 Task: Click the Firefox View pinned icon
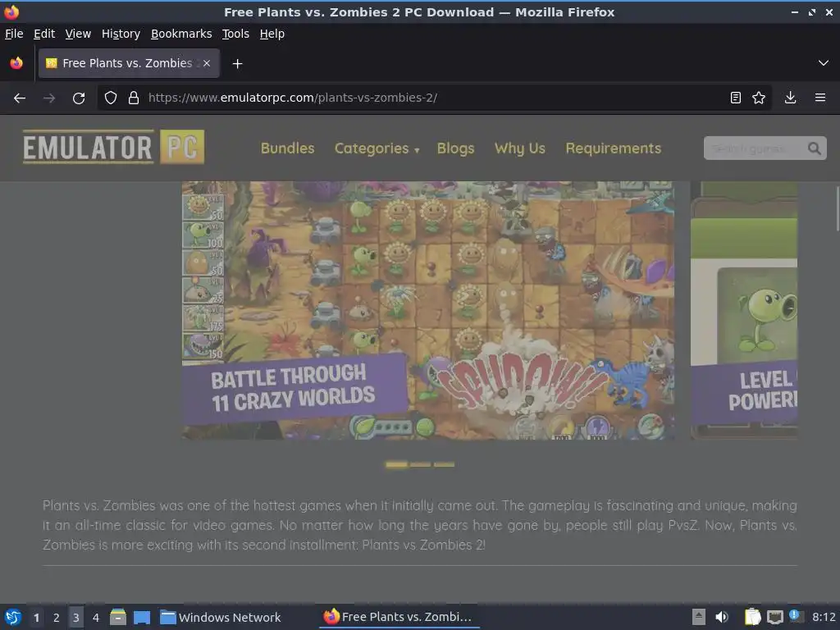pyautogui.click(x=16, y=63)
